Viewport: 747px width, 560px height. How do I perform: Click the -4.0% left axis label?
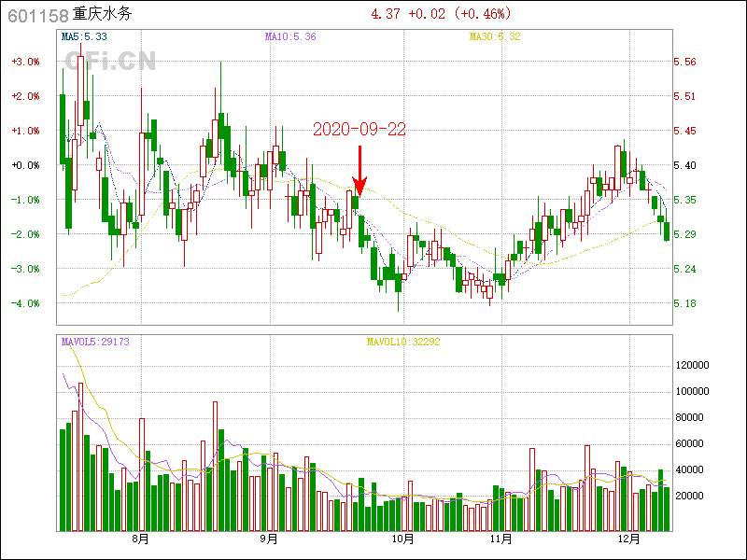pyautogui.click(x=25, y=303)
